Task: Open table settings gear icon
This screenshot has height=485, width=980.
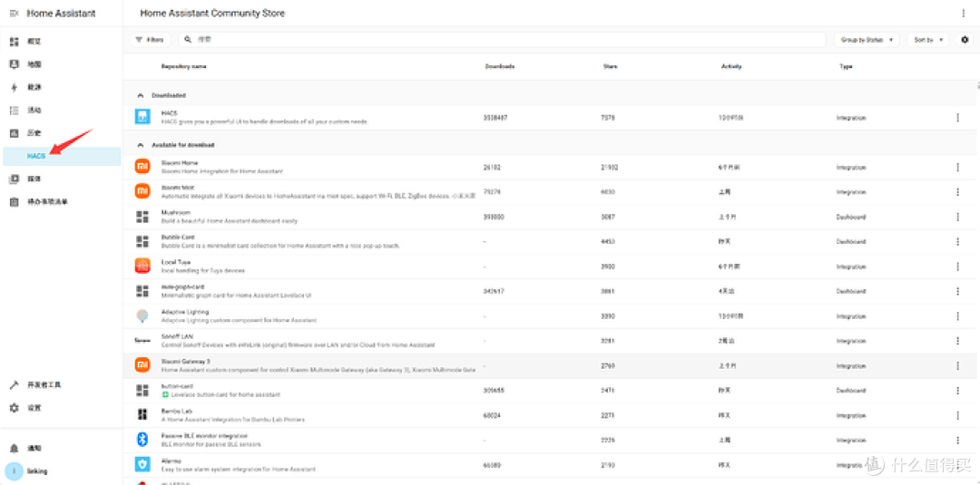Action: 965,39
